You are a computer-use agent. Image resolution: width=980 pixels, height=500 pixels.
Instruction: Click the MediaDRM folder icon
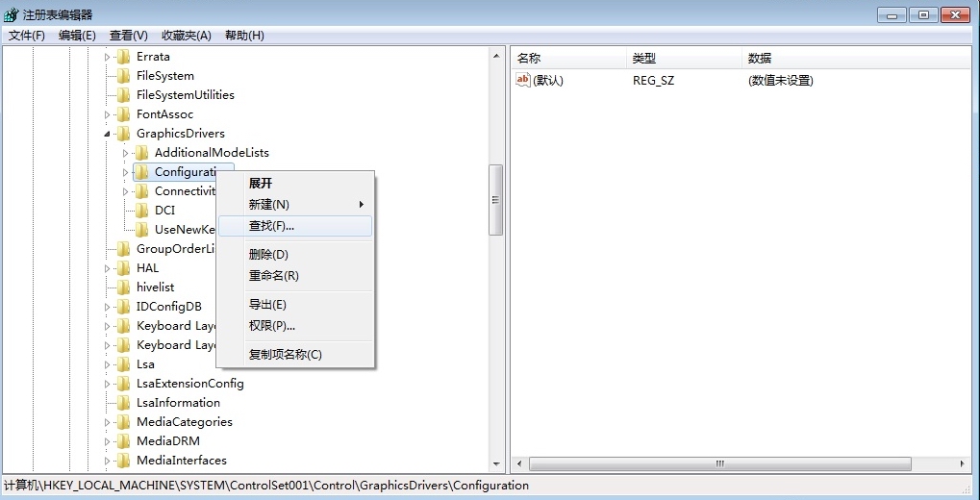tap(123, 441)
